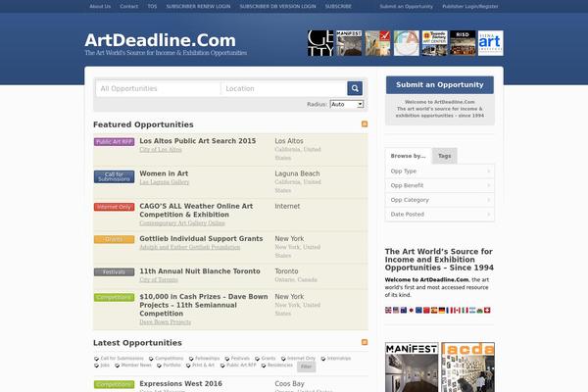Toggle the Internships filter checkbox
This screenshot has width=588, height=392.
(323, 359)
